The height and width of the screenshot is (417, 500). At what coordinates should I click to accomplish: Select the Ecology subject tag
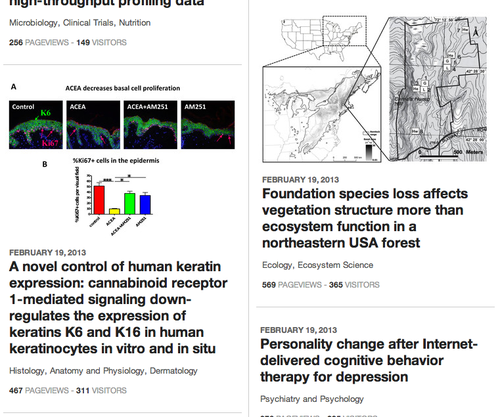[277, 265]
